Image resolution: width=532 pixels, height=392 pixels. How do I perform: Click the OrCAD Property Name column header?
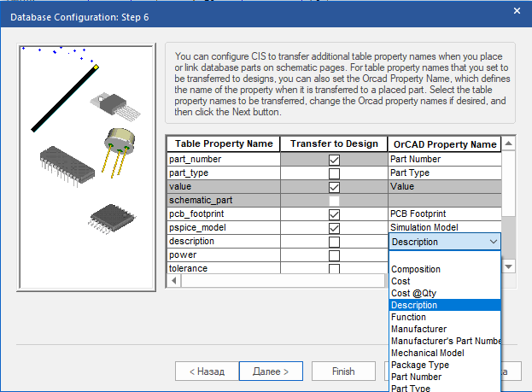pos(443,143)
